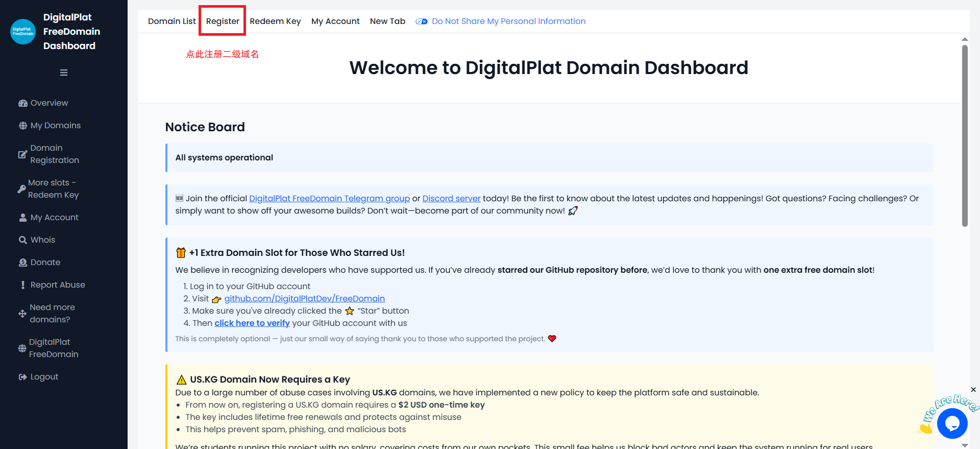Open DigitalPlat FreeDomain Telegram group link
The height and width of the screenshot is (449, 980).
click(x=329, y=199)
